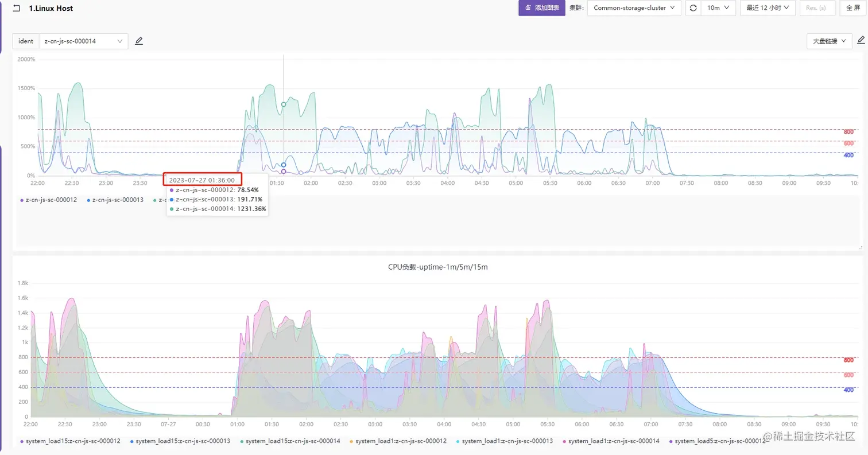This screenshot has width=868, height=455.
Task: Click system_load15:z-cn-js-sc-000012 purple legend dot
Action: point(22,441)
